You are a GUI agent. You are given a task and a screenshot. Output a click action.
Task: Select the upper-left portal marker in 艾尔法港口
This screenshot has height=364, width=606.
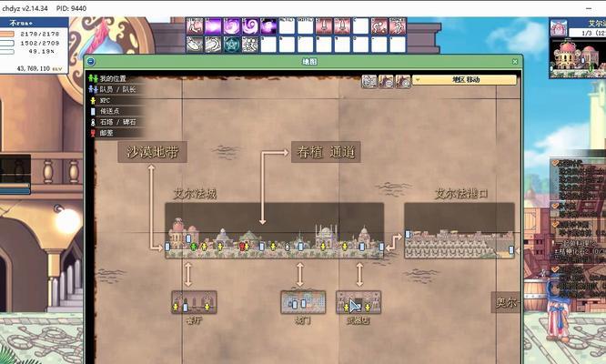tap(408, 233)
